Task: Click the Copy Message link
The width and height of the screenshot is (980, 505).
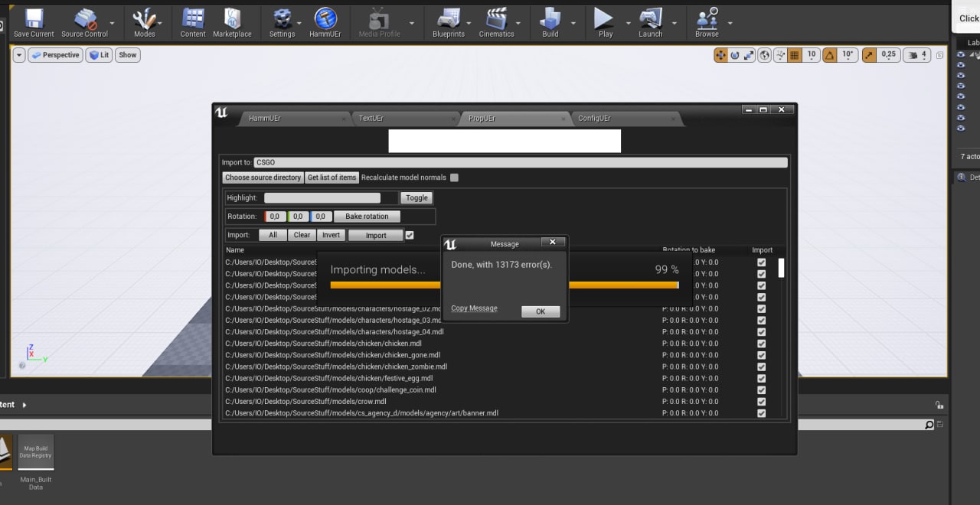Action: (474, 308)
